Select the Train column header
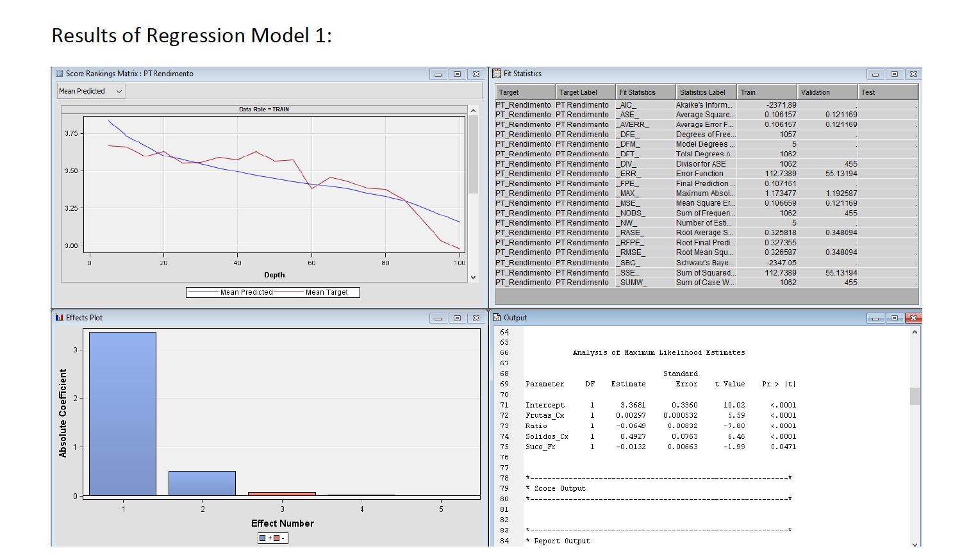This screenshot has width=978, height=560. click(767, 92)
